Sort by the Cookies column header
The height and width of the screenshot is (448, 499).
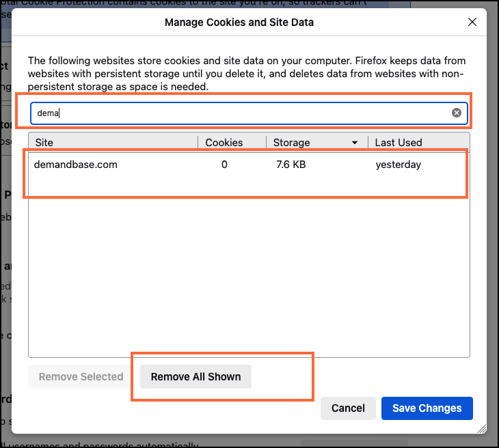tap(232, 143)
